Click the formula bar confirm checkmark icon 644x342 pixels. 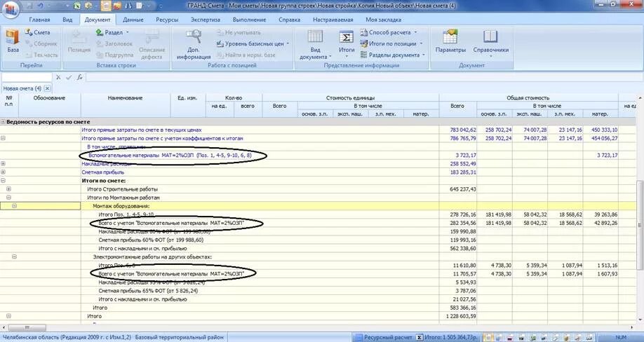69,77
